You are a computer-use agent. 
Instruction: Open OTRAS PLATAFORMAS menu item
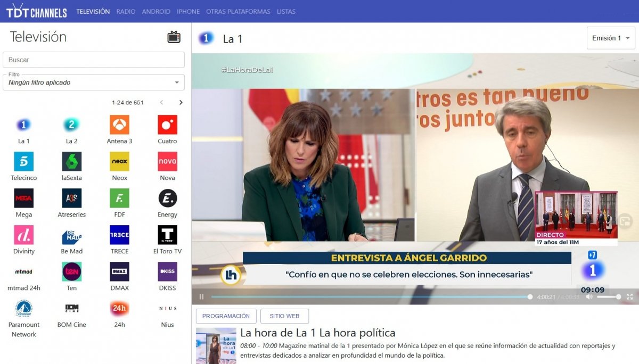tap(238, 11)
